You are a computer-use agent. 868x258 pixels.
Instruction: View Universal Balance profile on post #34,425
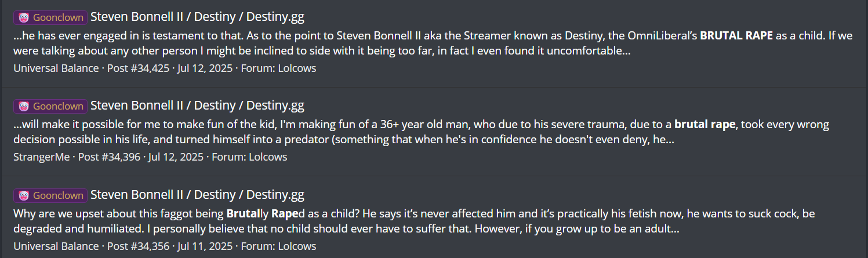click(x=56, y=68)
